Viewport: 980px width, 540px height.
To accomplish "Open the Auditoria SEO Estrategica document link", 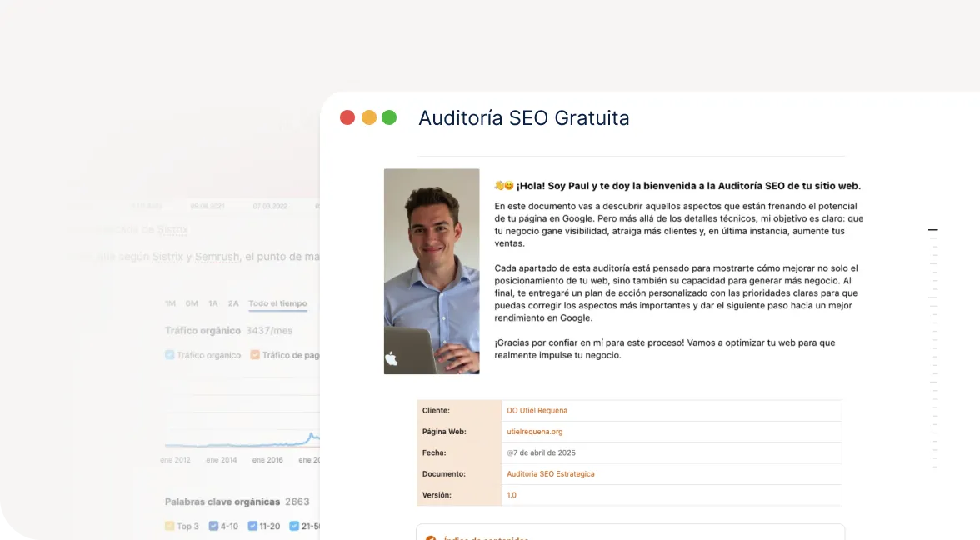I will 550,474.
